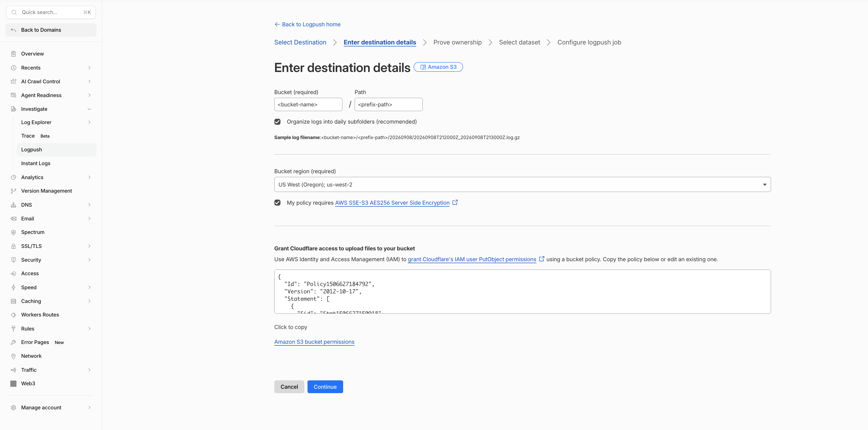Click the Rules filter icon

coord(14,329)
